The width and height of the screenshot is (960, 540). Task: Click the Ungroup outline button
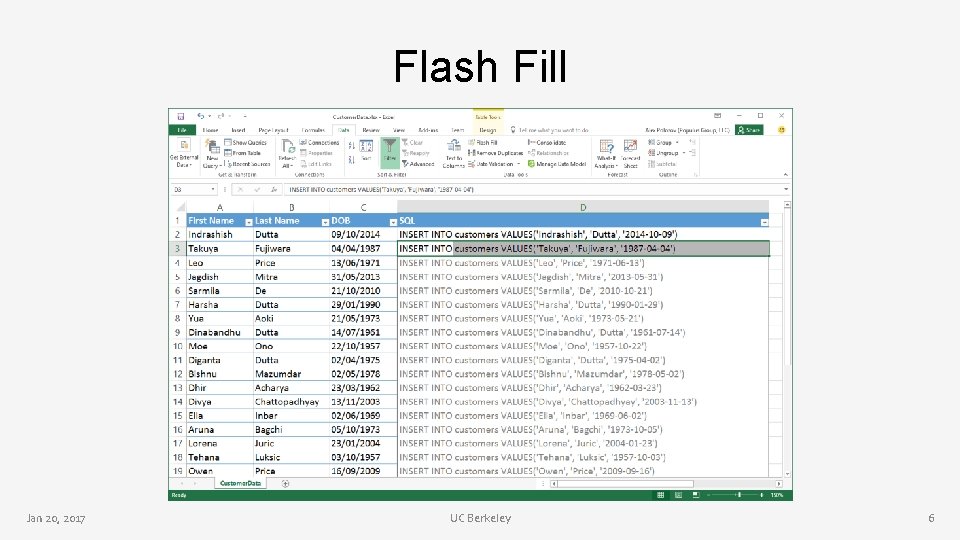point(666,153)
